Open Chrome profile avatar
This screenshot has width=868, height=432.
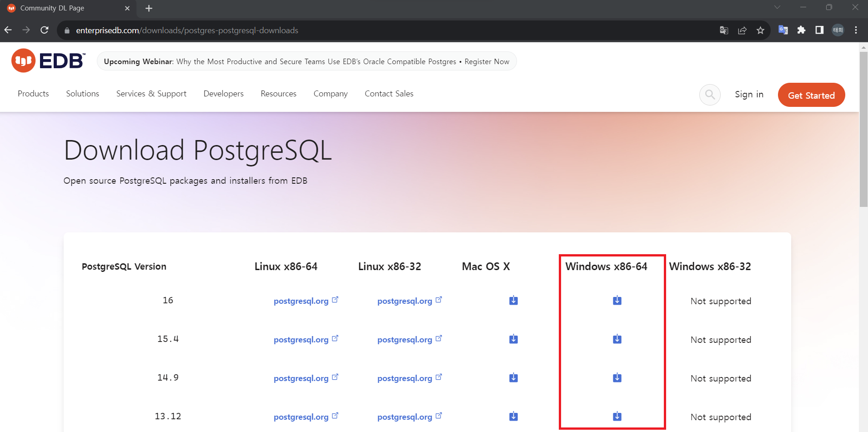pyautogui.click(x=838, y=30)
